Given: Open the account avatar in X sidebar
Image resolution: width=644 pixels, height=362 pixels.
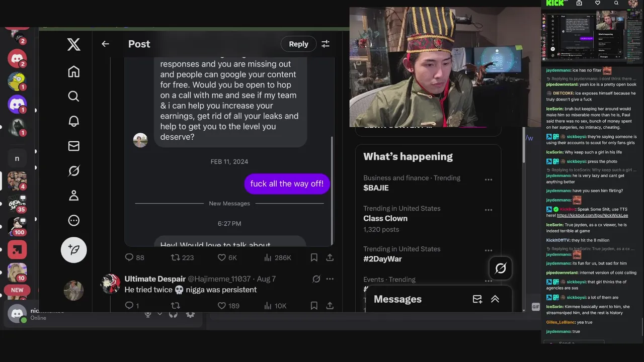Looking at the screenshot, I should (74, 291).
